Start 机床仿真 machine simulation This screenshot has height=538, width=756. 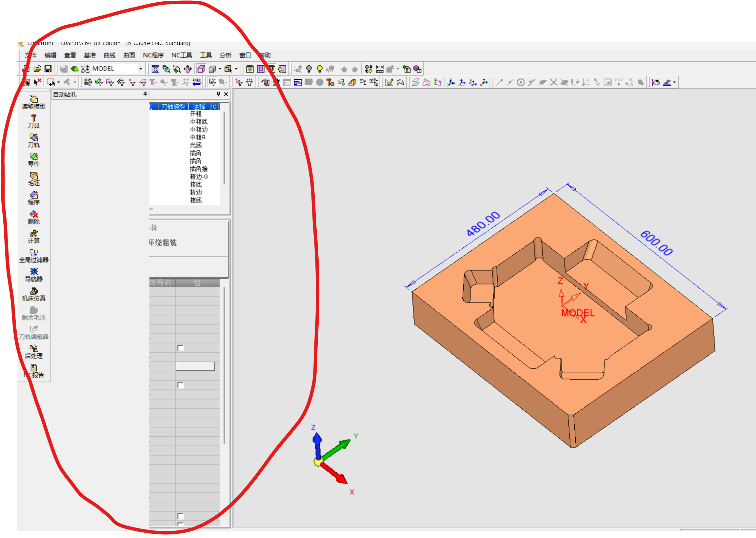(33, 295)
